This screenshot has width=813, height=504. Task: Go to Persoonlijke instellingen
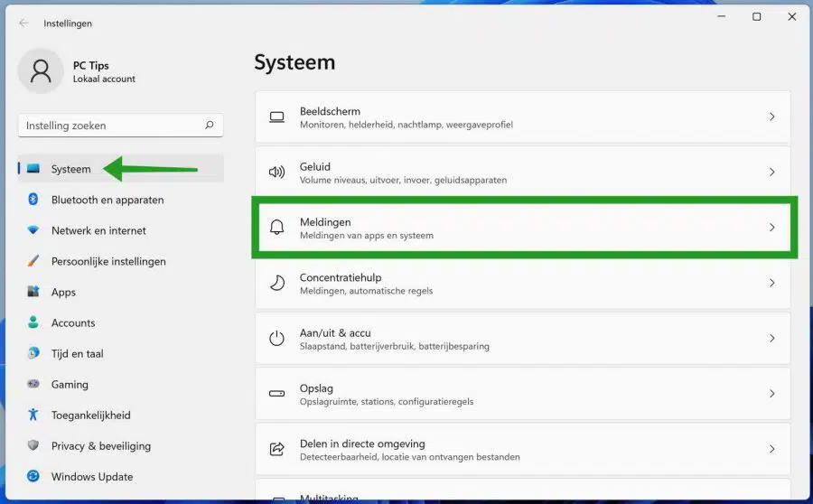pyautogui.click(x=121, y=261)
